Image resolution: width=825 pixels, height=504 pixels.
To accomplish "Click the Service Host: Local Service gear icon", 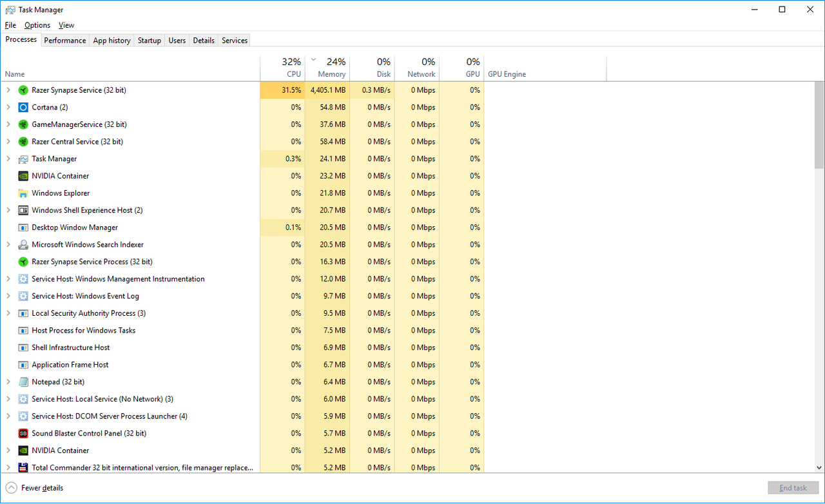I will [23, 399].
